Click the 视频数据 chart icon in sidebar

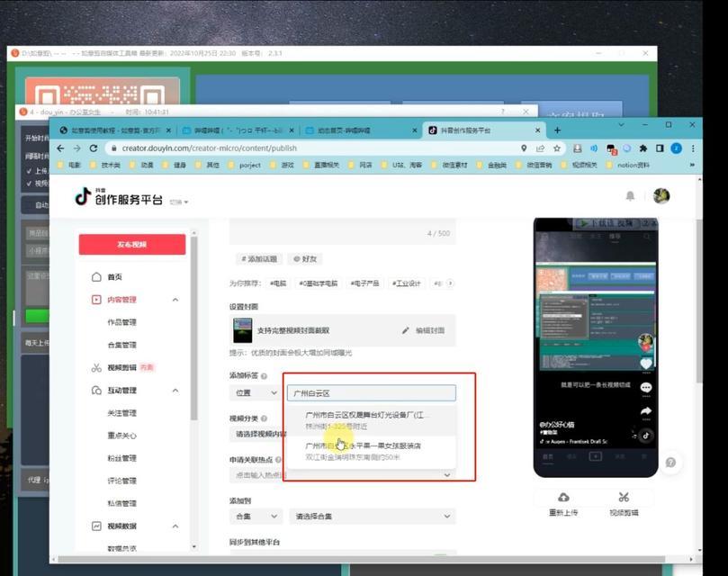[x=96, y=526]
